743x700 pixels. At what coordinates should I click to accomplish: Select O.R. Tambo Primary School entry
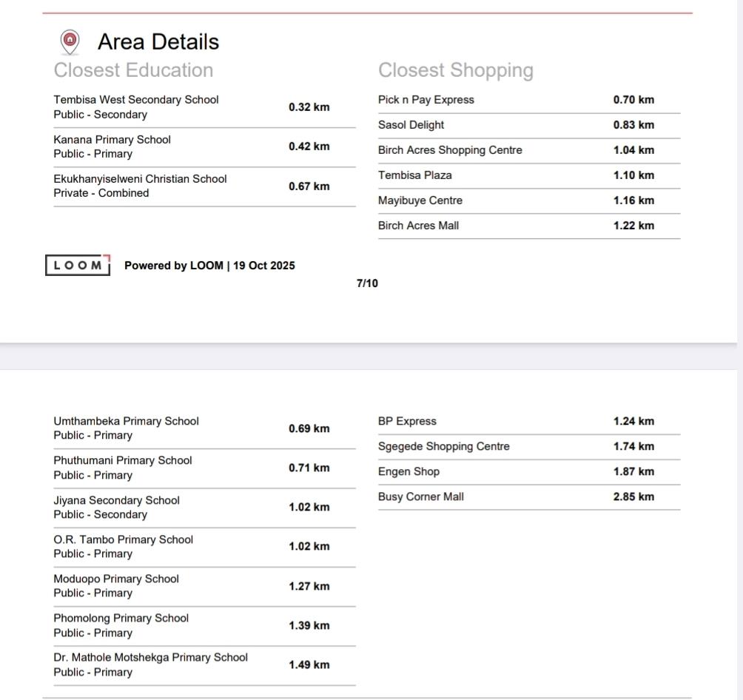coord(123,540)
